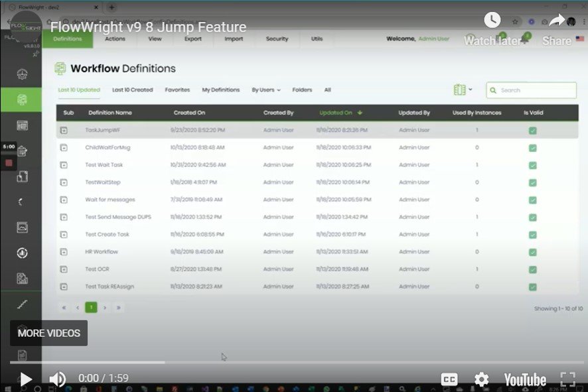Click the Watch later clock icon
588x392 pixels.
(x=492, y=21)
